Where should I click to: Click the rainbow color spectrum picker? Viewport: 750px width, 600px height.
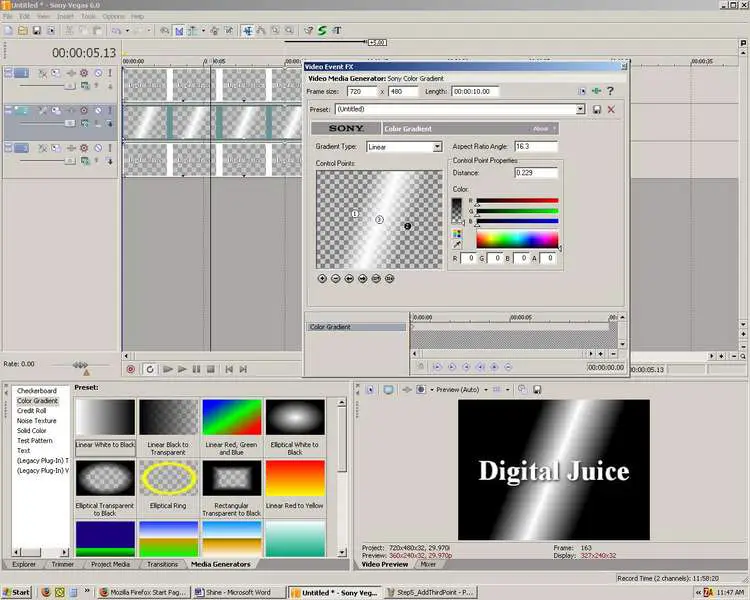[517, 239]
